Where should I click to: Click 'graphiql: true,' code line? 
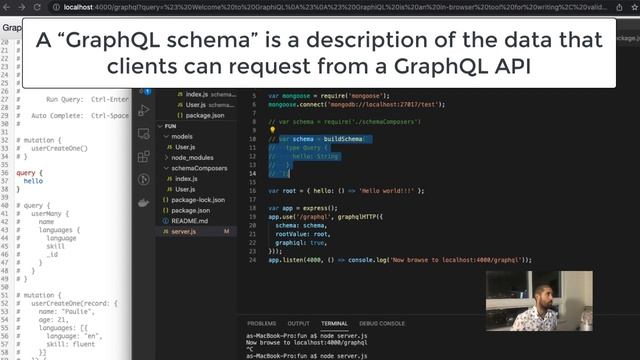click(x=301, y=242)
